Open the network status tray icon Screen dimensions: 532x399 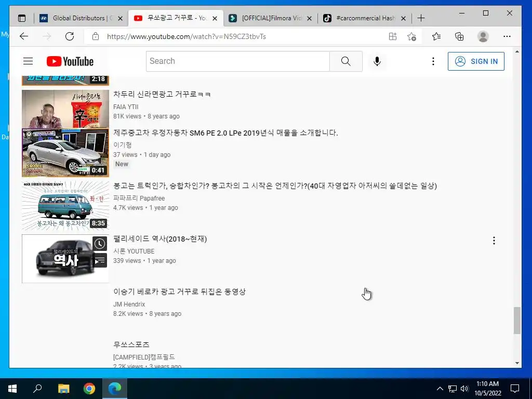(453, 389)
